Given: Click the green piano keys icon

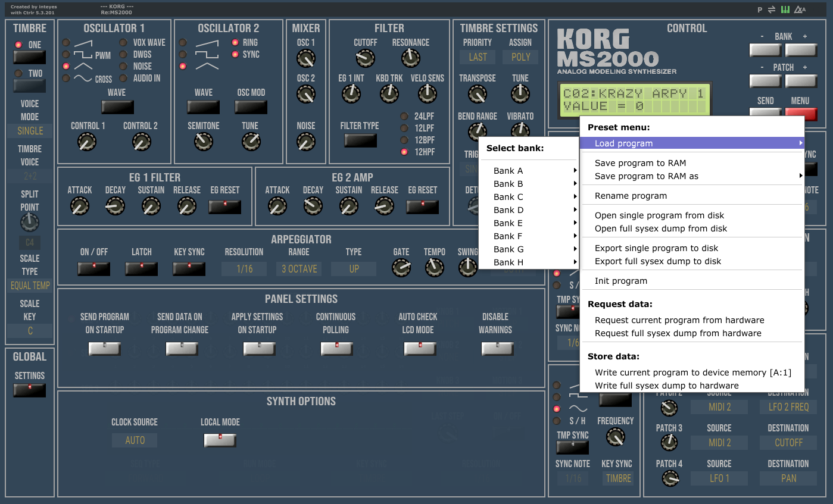Looking at the screenshot, I should point(785,10).
